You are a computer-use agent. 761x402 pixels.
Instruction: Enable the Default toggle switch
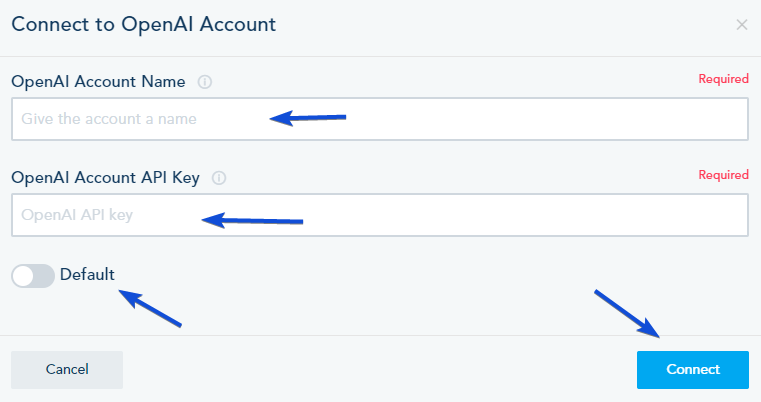(33, 275)
